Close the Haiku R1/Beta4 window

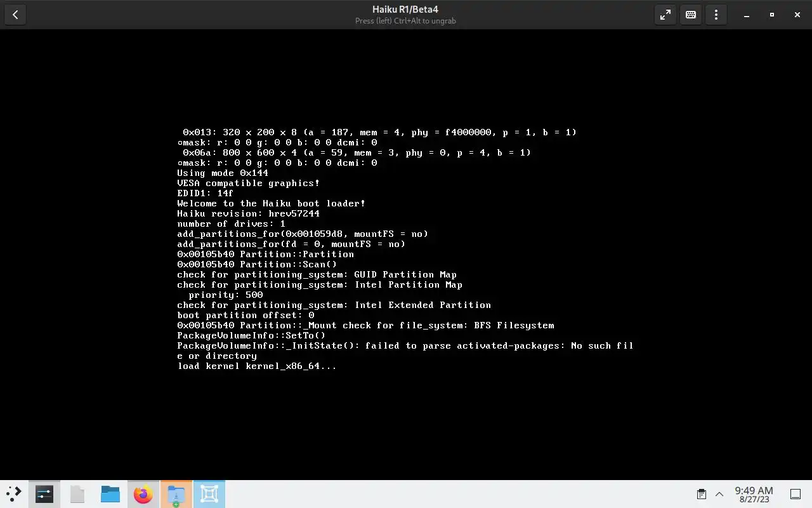(797, 15)
